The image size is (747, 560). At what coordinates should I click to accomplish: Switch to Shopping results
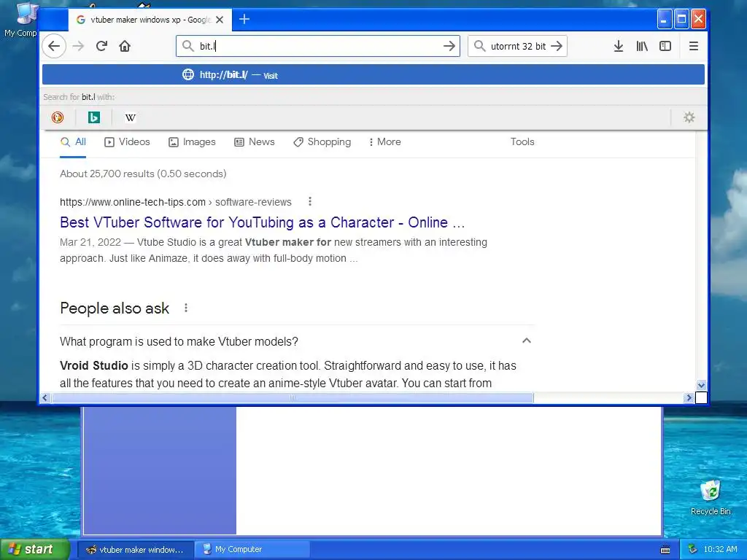pos(322,142)
